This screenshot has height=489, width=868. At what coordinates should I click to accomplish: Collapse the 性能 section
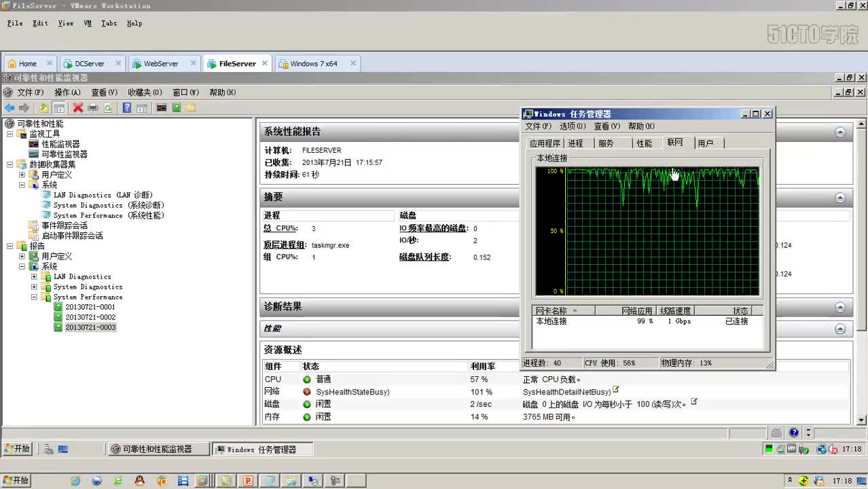pos(840,329)
